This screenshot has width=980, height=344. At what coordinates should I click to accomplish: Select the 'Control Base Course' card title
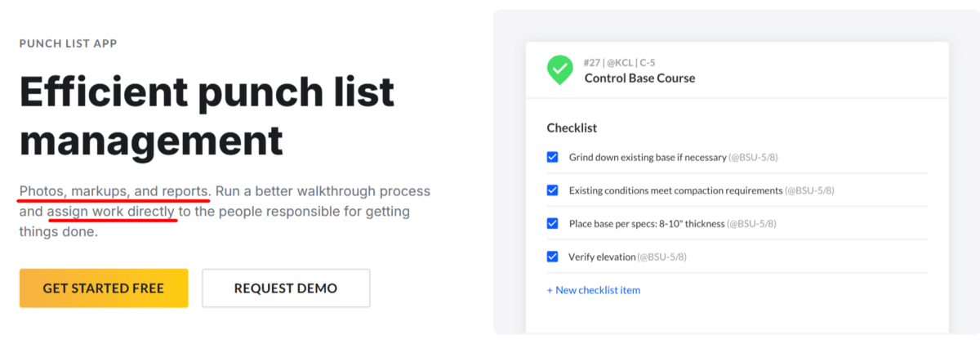[x=639, y=78]
